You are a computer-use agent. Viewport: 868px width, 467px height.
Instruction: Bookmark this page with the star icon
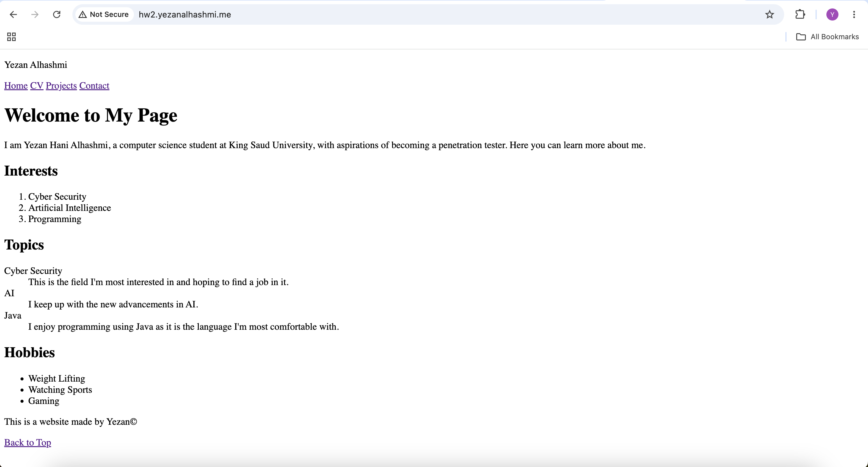click(x=769, y=14)
